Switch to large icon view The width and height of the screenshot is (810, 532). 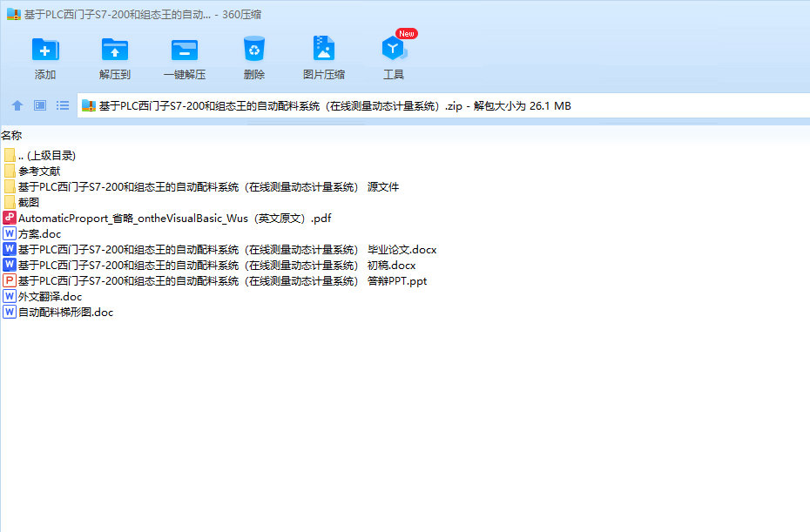[x=40, y=105]
